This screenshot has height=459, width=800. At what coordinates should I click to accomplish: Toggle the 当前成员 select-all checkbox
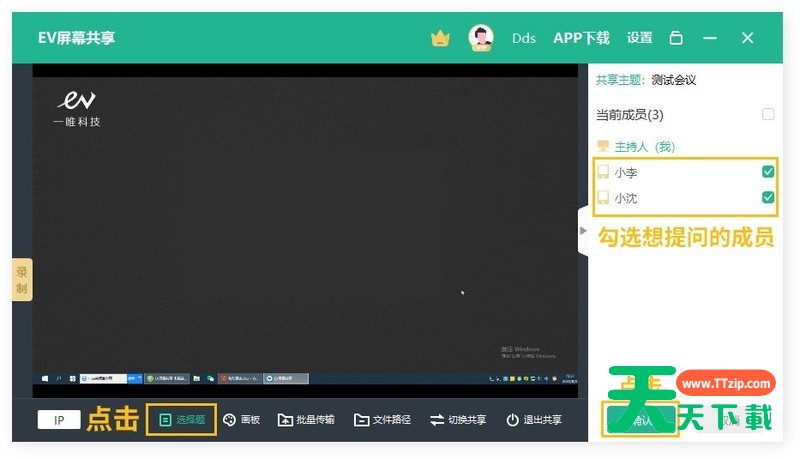tap(768, 114)
